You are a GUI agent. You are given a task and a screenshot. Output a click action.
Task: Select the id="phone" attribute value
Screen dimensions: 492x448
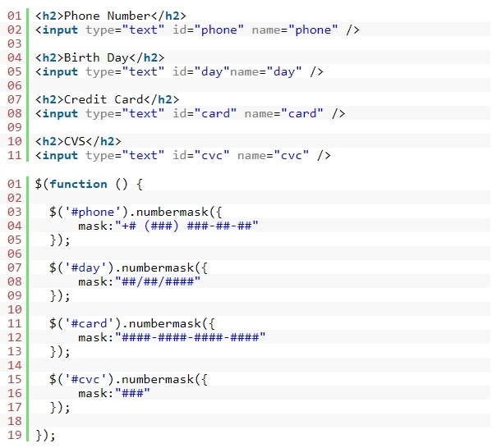(219, 30)
